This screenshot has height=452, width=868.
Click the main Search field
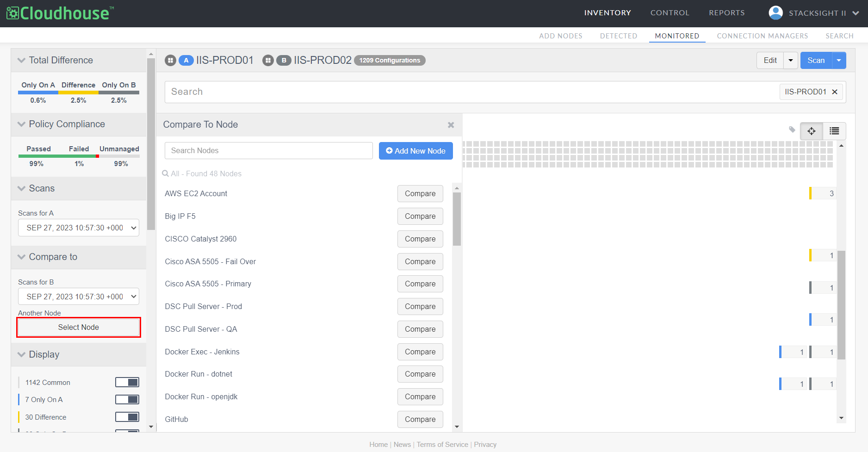pyautogui.click(x=472, y=92)
